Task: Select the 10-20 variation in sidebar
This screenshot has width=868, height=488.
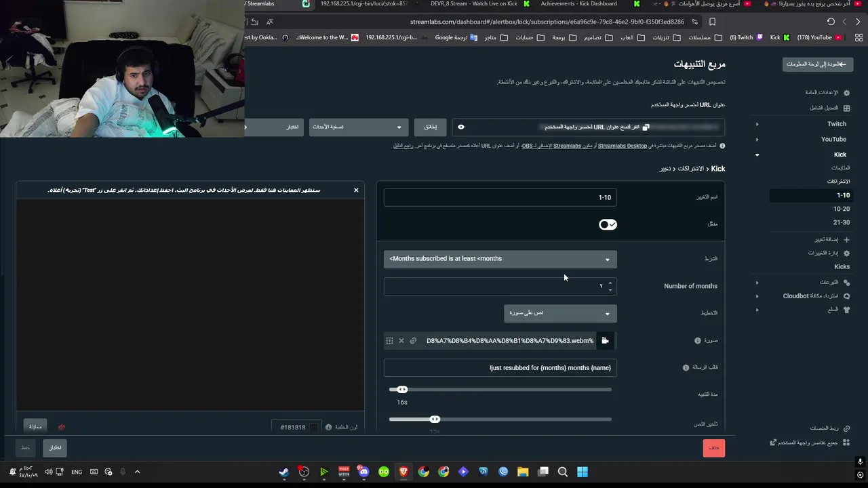Action: coord(842,209)
